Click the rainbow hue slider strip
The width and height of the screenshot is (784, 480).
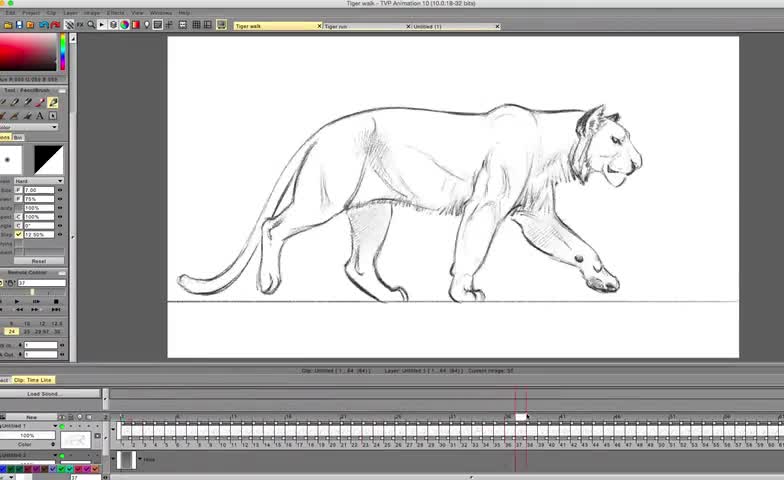pyautogui.click(x=63, y=52)
